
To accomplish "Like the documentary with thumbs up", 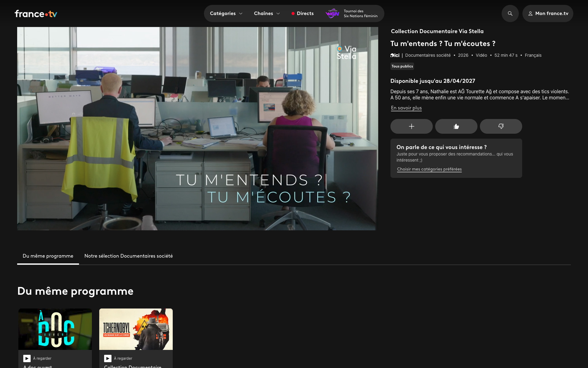I will tap(456, 126).
